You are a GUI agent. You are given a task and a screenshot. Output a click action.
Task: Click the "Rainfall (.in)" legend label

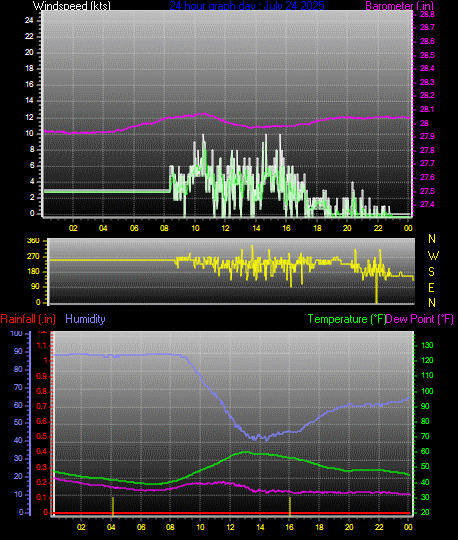pos(28,319)
